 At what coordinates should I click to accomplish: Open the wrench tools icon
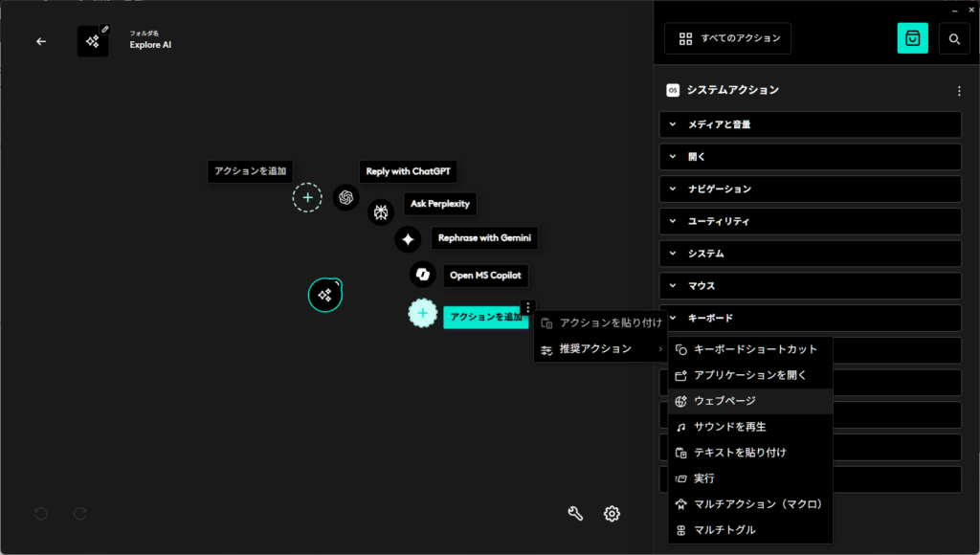tap(575, 514)
